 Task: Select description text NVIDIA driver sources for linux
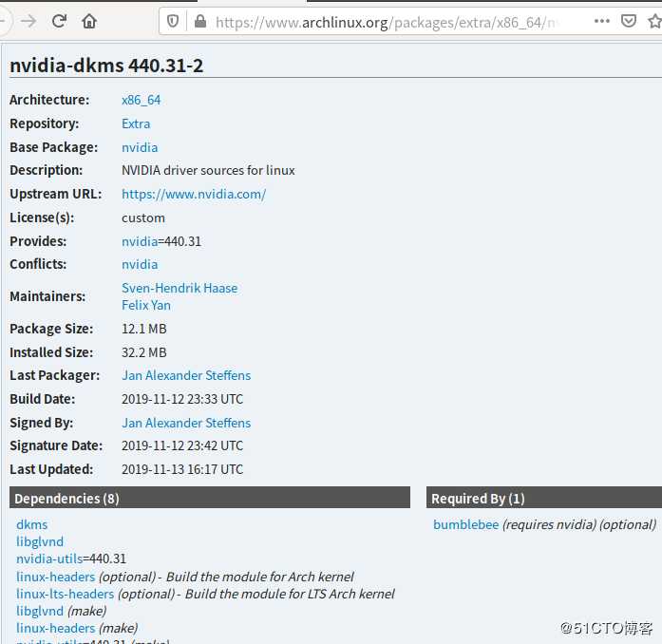tap(208, 170)
